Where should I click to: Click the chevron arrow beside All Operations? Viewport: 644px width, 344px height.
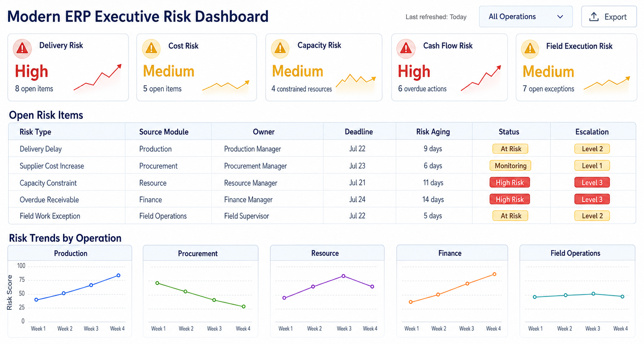560,17
